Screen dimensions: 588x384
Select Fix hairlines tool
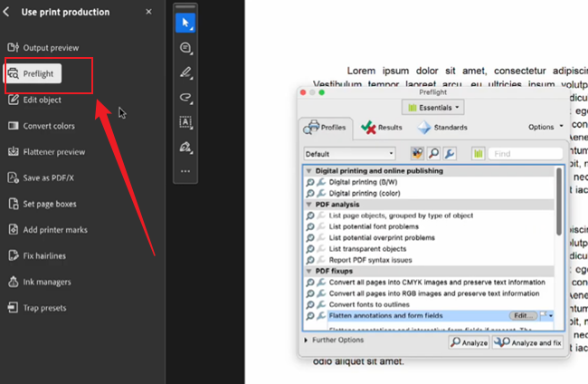click(37, 256)
